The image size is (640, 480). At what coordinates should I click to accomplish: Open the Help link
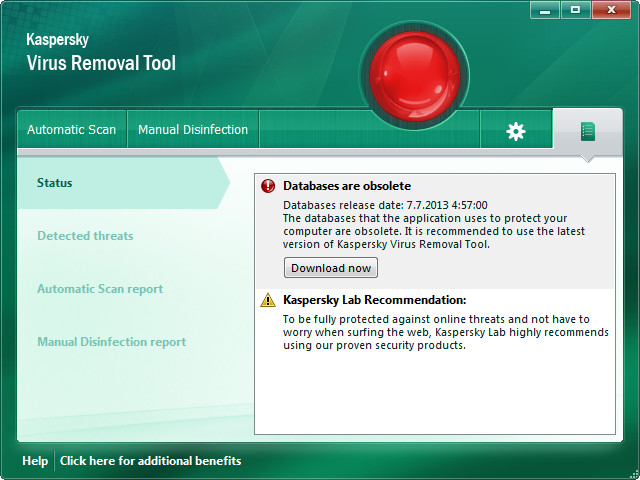35,461
